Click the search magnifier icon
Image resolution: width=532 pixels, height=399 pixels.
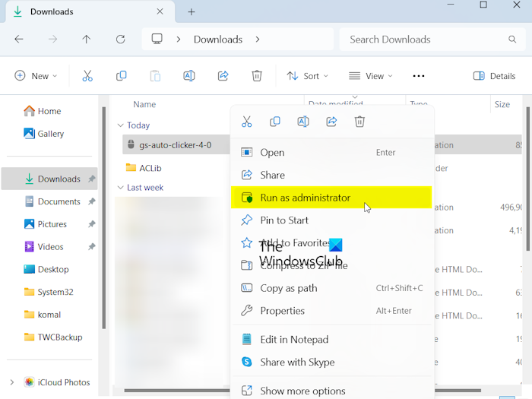click(512, 40)
